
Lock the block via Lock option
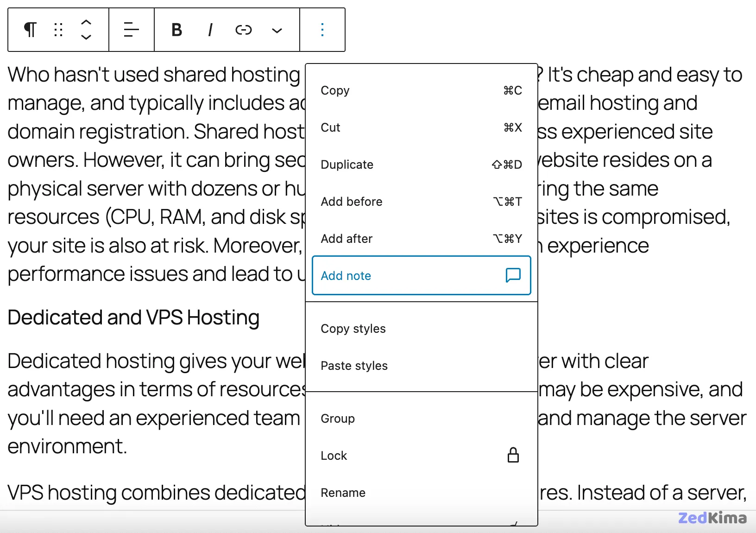click(x=421, y=456)
